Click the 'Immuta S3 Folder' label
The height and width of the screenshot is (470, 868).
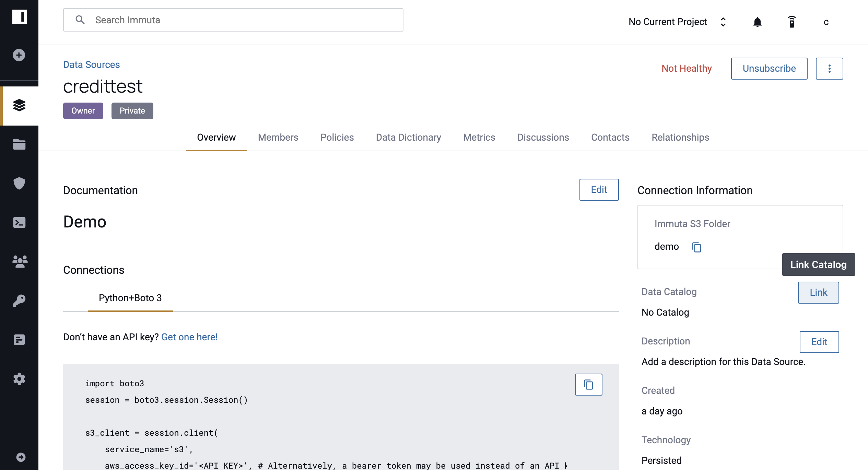pos(692,224)
